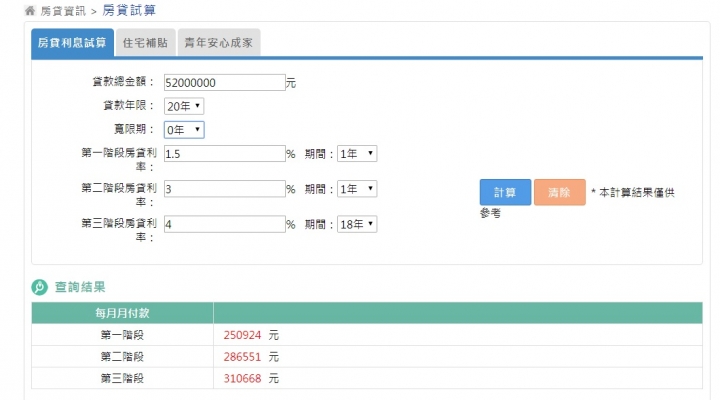Screen dimensions: 720x400
Task: Click the 每月月付款 table header
Action: coord(122,313)
